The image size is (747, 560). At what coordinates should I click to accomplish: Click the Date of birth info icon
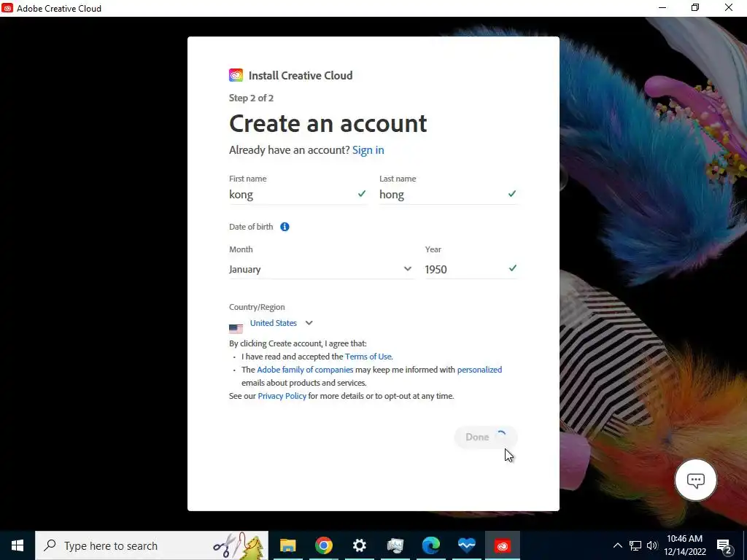[x=285, y=227]
